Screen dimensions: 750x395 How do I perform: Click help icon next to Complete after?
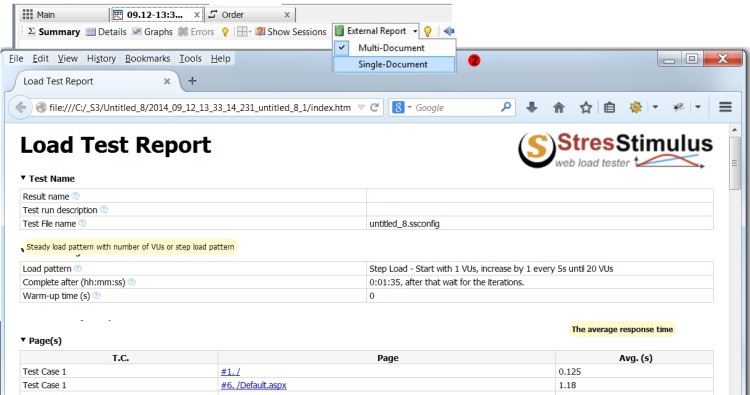[132, 282]
